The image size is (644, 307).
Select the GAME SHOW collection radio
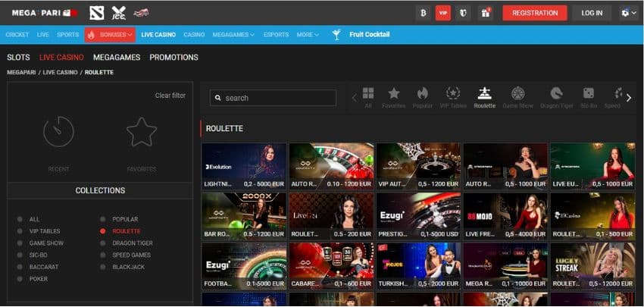[x=20, y=243]
